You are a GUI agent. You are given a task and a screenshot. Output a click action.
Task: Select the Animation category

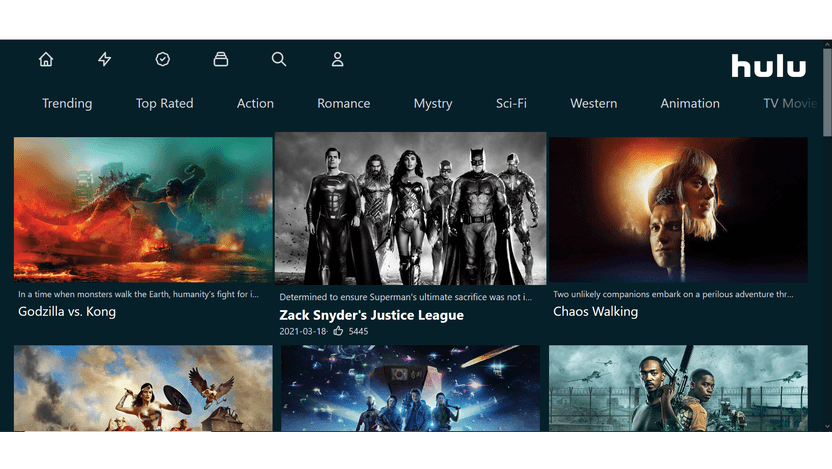coord(690,103)
